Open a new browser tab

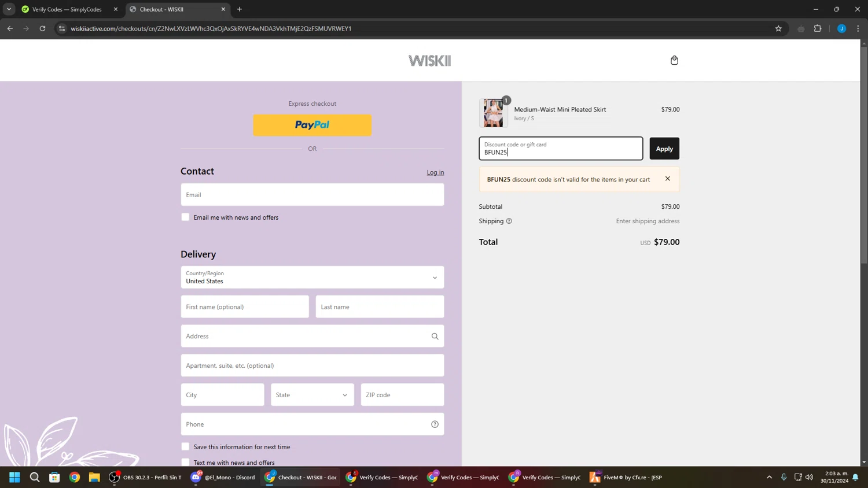click(240, 9)
